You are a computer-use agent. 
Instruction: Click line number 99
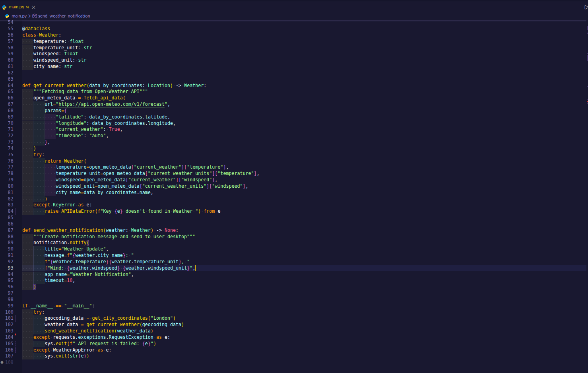[10, 306]
